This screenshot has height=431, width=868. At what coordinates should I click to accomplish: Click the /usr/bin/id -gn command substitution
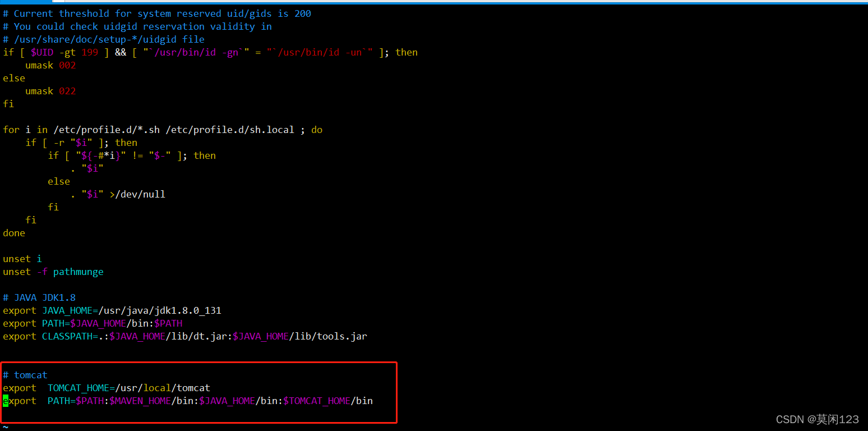[196, 52]
